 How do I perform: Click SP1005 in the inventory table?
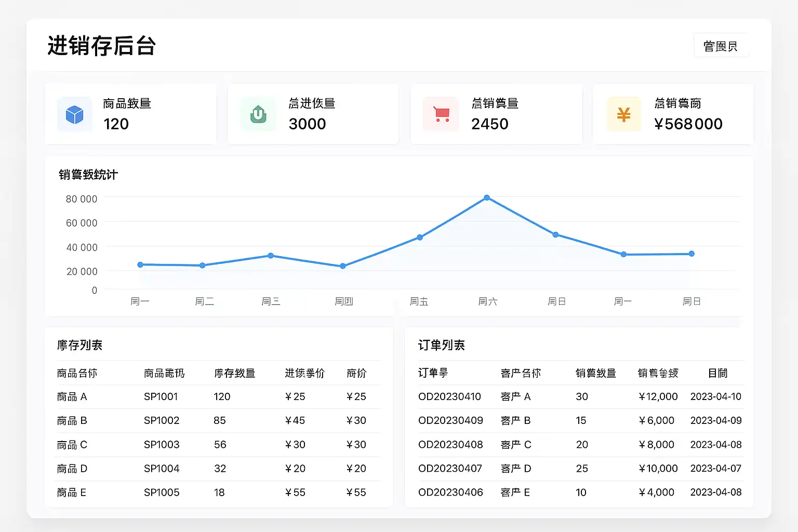pyautogui.click(x=162, y=493)
